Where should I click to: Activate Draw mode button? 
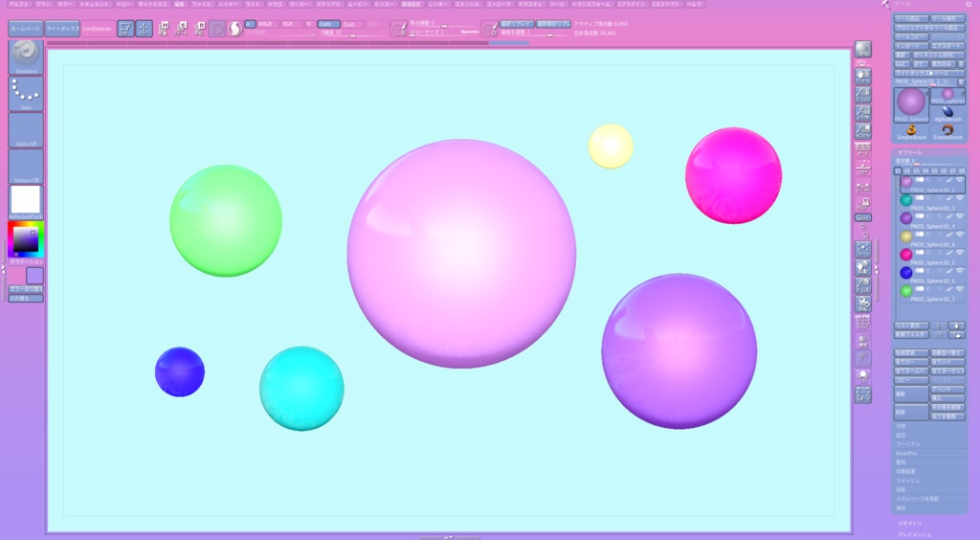point(145,29)
